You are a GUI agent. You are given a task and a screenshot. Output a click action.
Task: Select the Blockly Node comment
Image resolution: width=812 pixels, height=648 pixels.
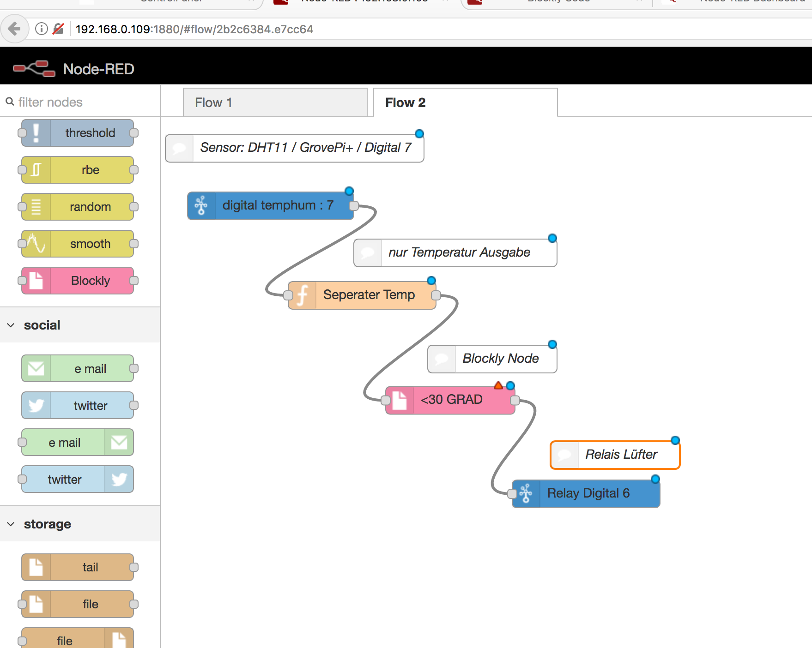tap(492, 359)
